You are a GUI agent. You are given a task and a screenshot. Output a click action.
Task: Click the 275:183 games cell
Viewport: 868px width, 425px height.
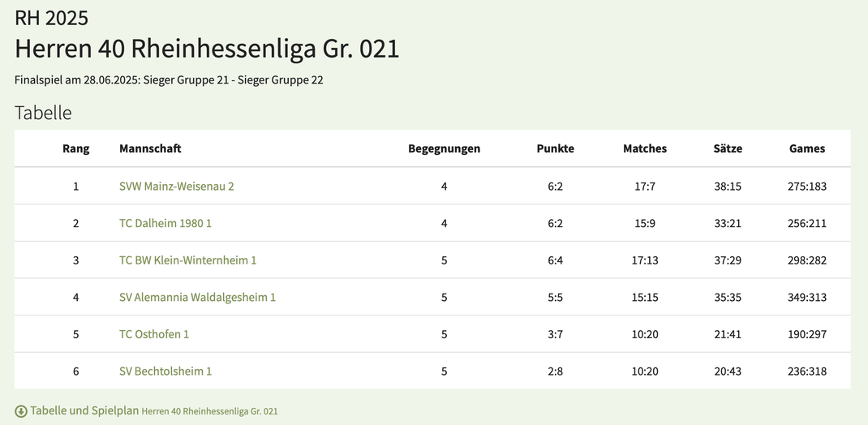(x=807, y=187)
